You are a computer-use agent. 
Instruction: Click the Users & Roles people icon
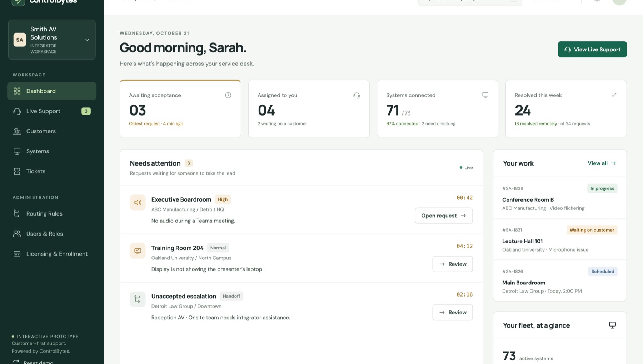(x=17, y=234)
